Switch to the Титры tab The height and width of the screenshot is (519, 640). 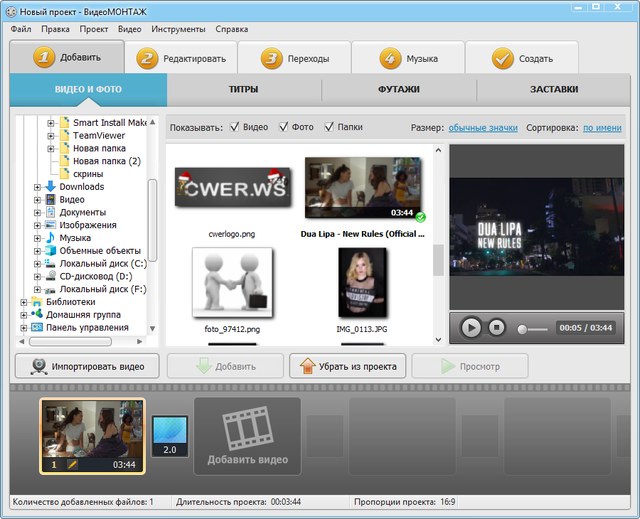(x=243, y=89)
